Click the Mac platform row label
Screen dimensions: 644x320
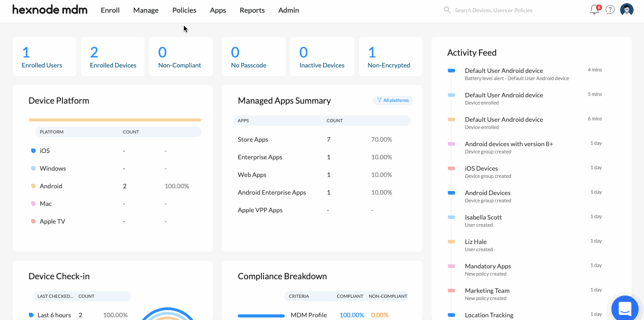point(46,204)
